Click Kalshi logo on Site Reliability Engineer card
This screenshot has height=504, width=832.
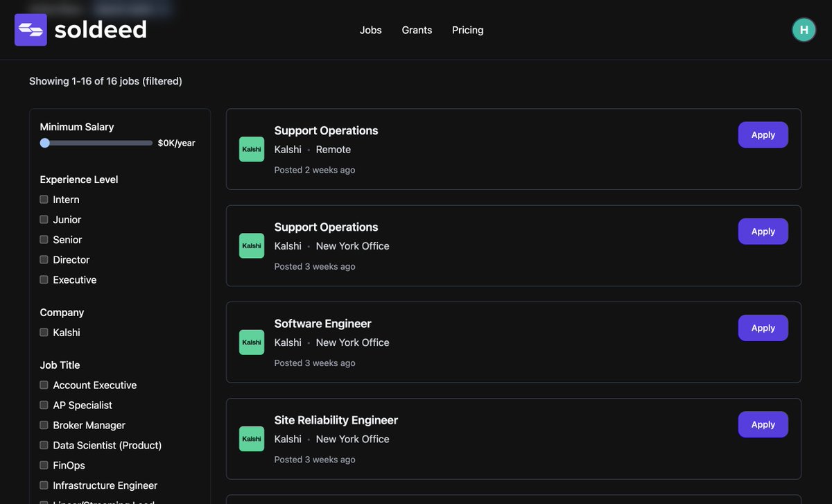(252, 439)
